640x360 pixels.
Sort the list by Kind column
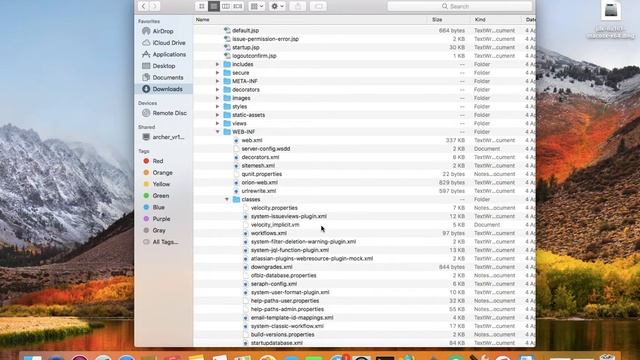click(x=480, y=20)
